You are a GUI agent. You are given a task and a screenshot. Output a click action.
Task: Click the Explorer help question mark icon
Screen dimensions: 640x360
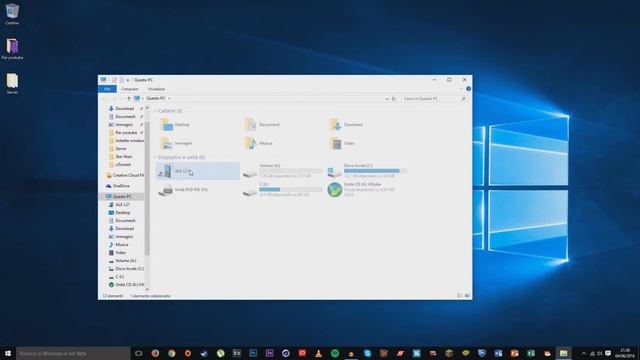tap(469, 89)
